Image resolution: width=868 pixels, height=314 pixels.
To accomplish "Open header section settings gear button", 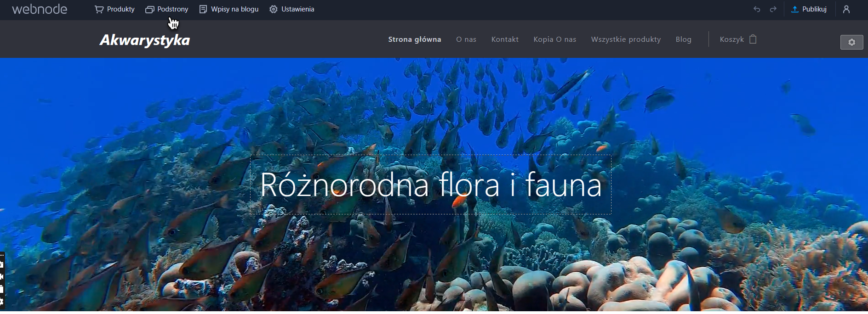I will pos(852,42).
